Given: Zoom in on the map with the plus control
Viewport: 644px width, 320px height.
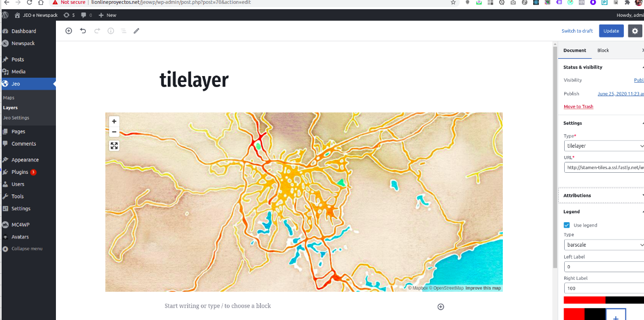Looking at the screenshot, I should tap(114, 121).
